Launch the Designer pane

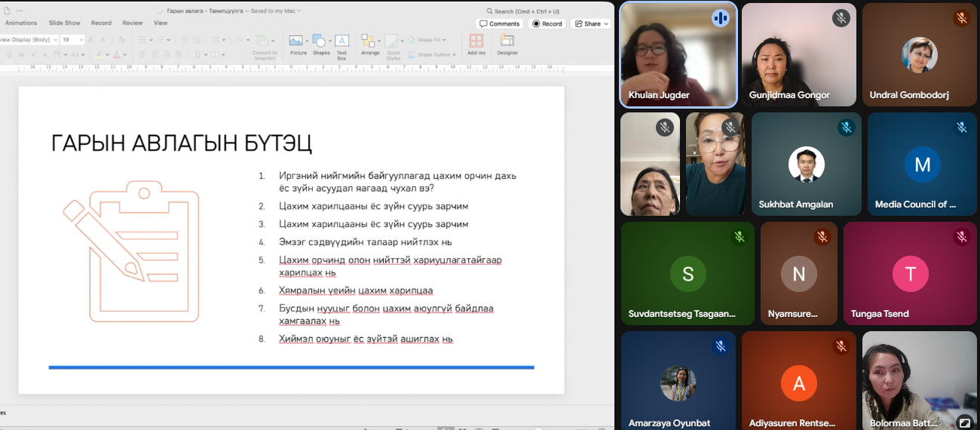[507, 44]
